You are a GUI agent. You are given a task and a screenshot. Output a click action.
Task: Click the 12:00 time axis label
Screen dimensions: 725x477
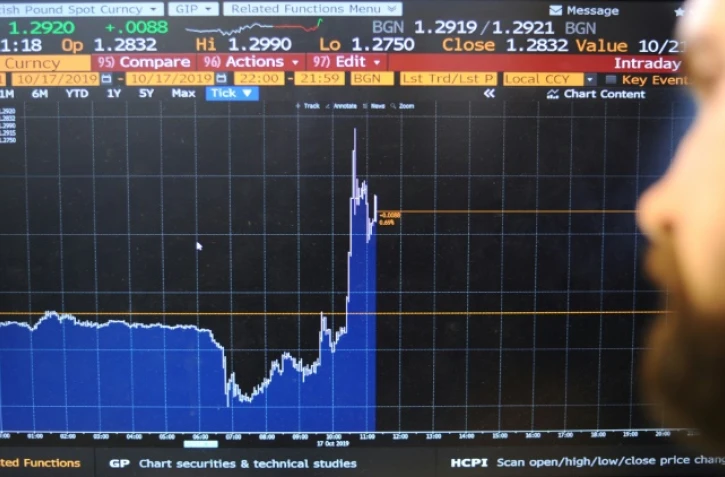coord(400,436)
